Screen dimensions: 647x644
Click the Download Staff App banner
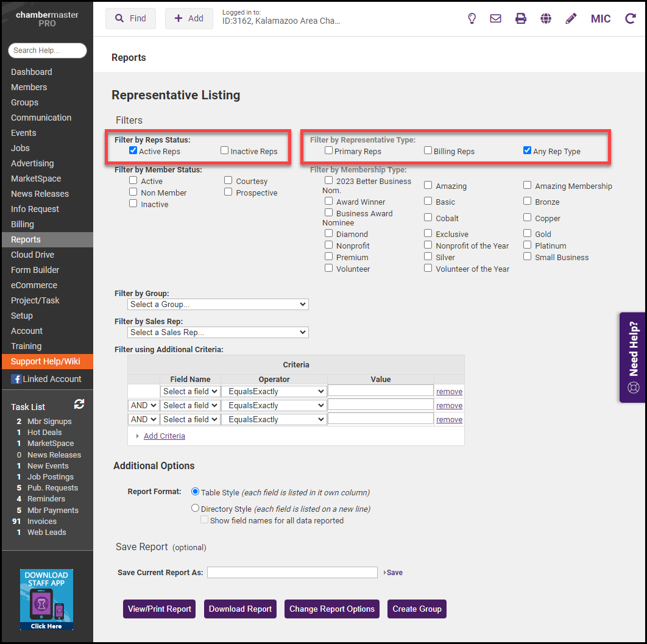[x=46, y=600]
